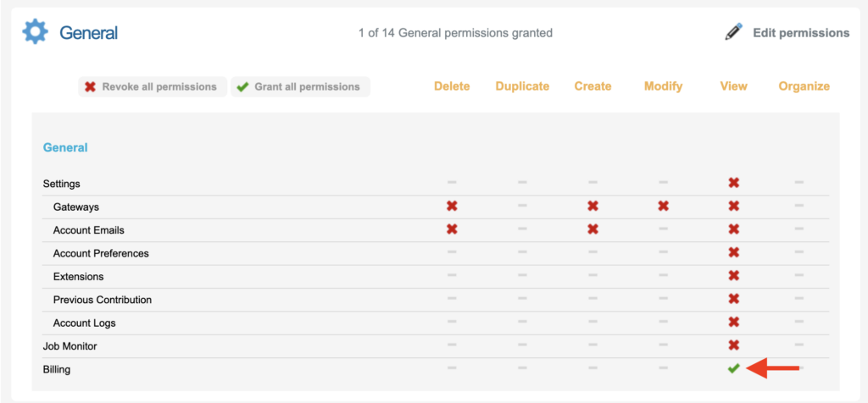Toggle Account Emails Create permission
Viewport: 868px width, 403px height.
(593, 229)
